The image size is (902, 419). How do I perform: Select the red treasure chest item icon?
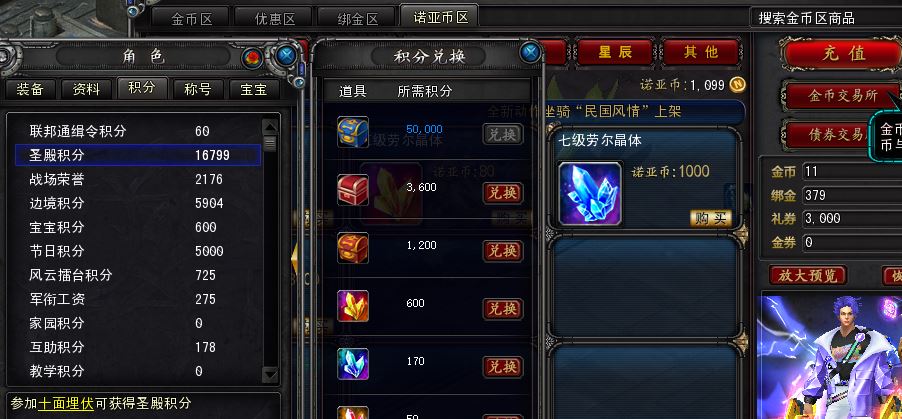tap(353, 190)
